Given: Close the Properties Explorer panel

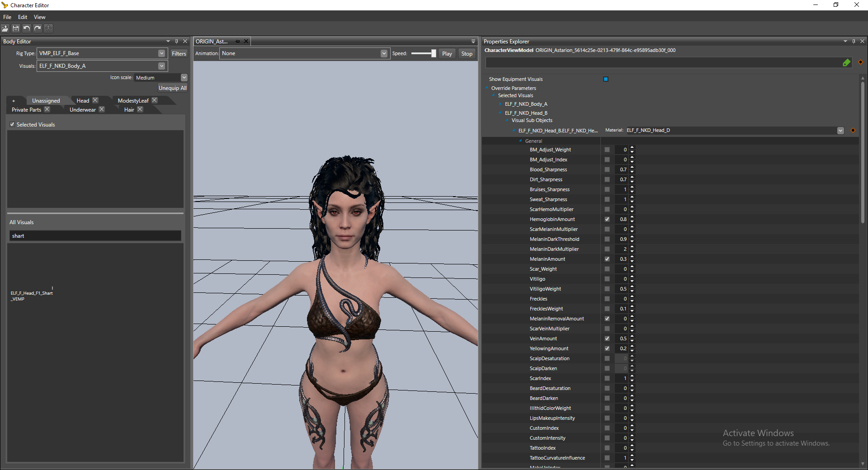Looking at the screenshot, I should [x=862, y=41].
